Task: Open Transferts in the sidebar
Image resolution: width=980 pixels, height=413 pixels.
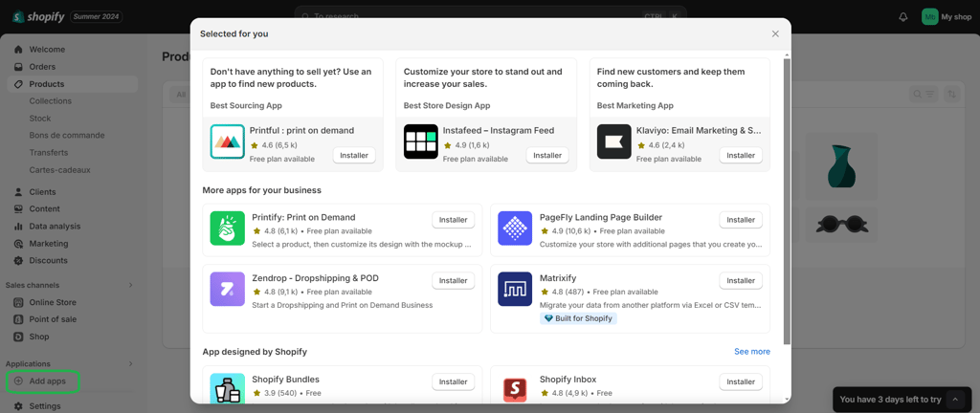Action: click(x=48, y=153)
